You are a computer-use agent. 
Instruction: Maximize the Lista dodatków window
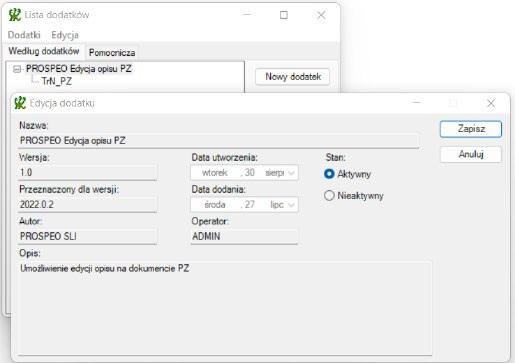[284, 15]
